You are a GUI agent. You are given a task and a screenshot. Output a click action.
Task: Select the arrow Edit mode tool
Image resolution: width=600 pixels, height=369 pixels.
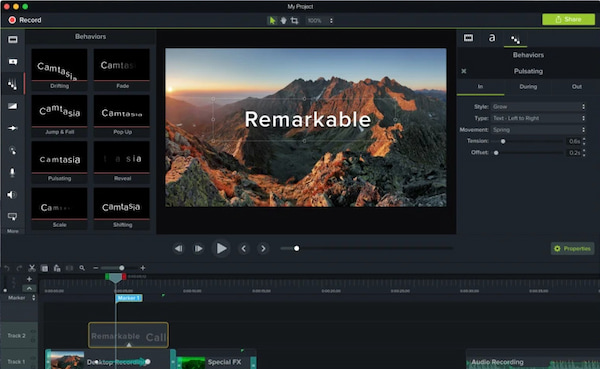point(272,21)
